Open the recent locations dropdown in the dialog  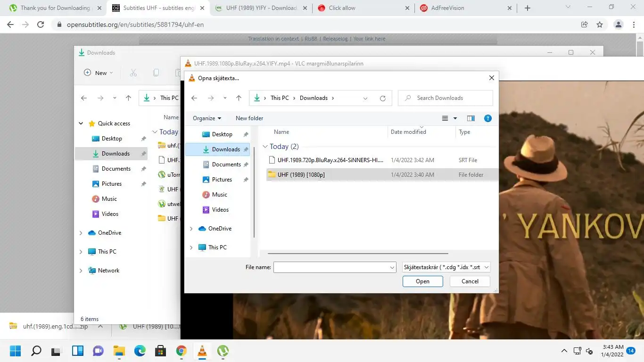[225, 98]
